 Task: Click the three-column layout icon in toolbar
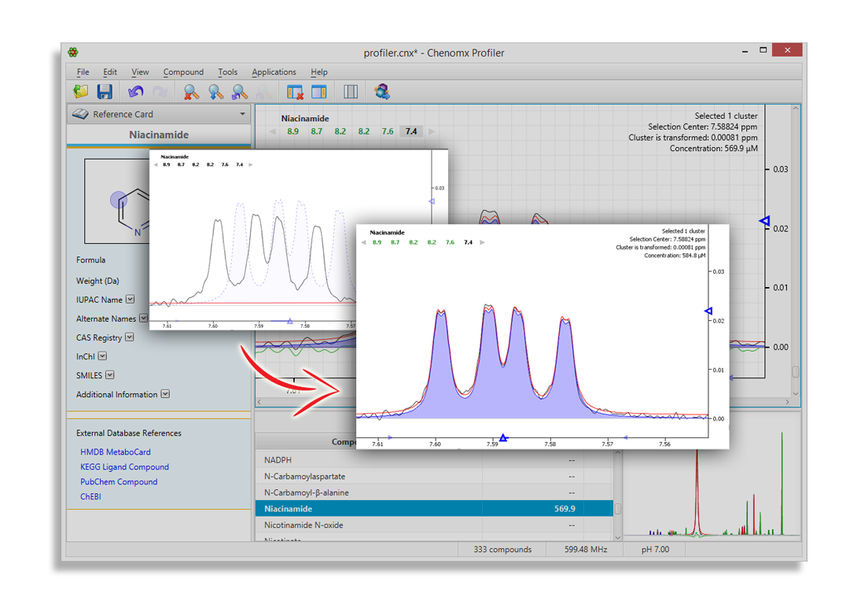click(351, 92)
